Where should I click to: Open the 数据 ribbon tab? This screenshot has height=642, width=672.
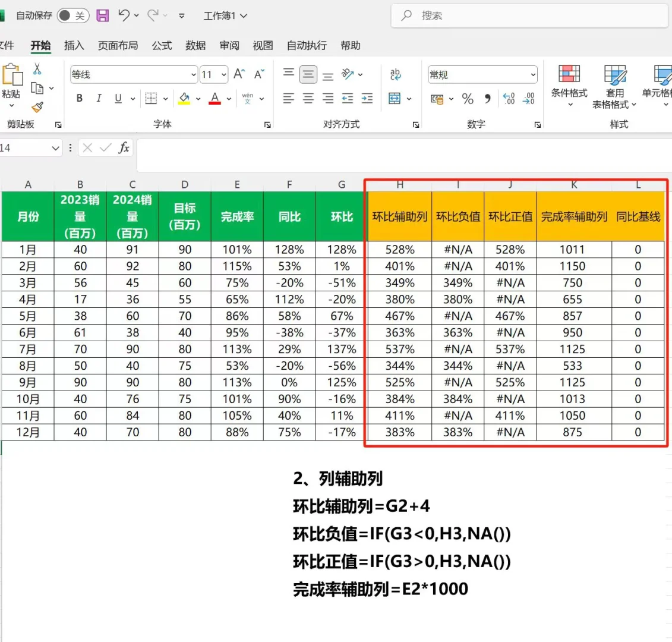tap(195, 45)
